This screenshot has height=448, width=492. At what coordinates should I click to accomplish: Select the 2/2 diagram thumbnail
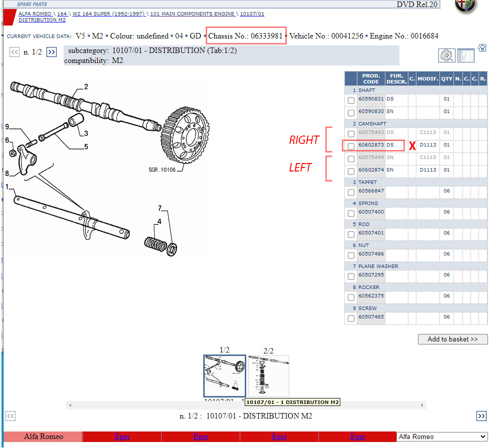(269, 376)
